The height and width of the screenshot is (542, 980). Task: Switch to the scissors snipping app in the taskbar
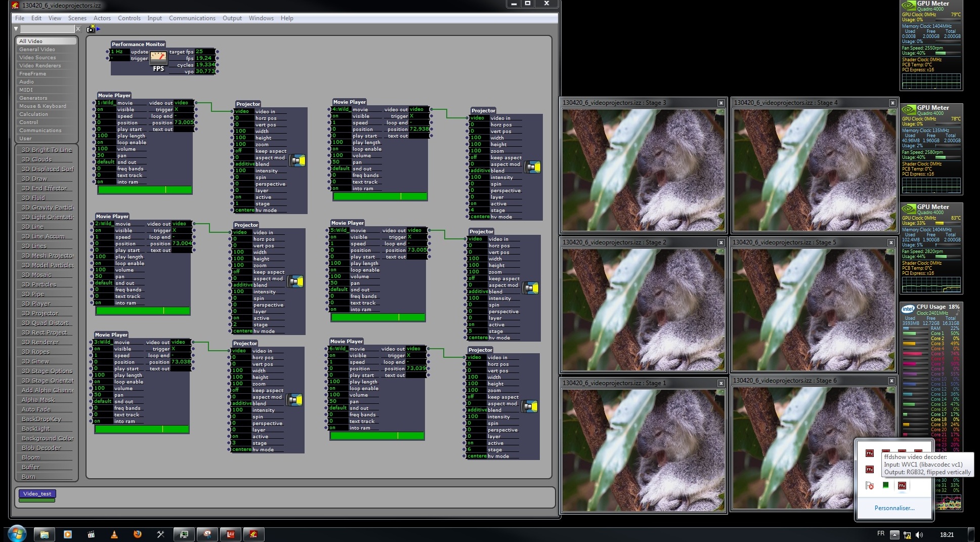(x=207, y=534)
